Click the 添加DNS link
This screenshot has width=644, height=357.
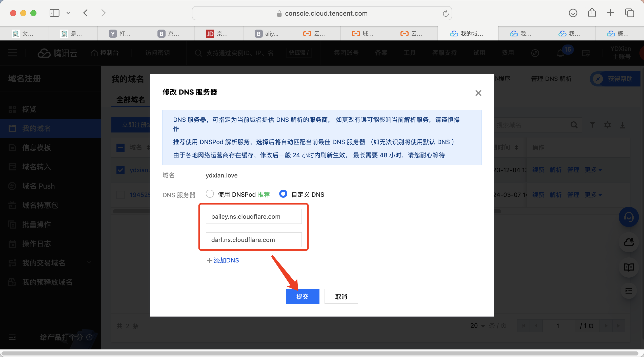coord(223,260)
